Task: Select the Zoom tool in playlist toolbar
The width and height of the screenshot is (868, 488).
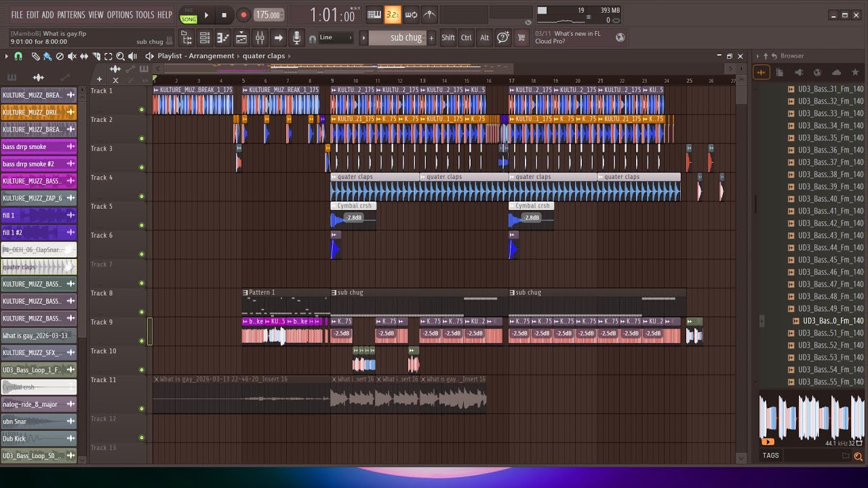Action: click(120, 56)
